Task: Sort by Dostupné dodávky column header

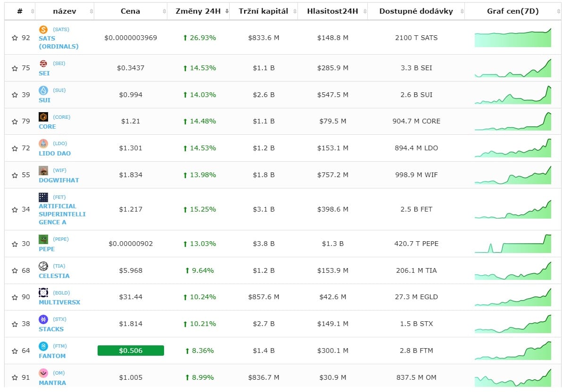Action: point(416,11)
